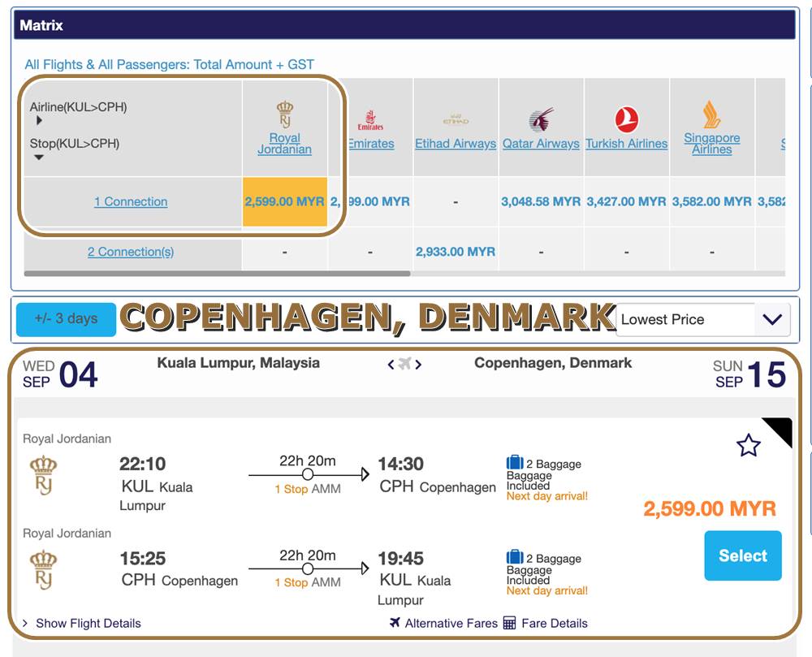Click the Matrix panel header
The image size is (812, 657).
(404, 25)
